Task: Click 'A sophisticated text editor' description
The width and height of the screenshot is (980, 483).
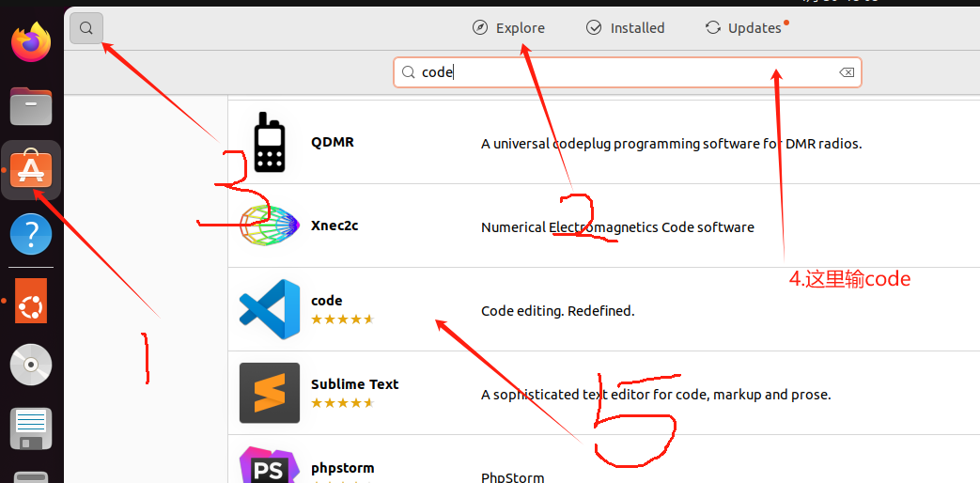Action: 656,395
